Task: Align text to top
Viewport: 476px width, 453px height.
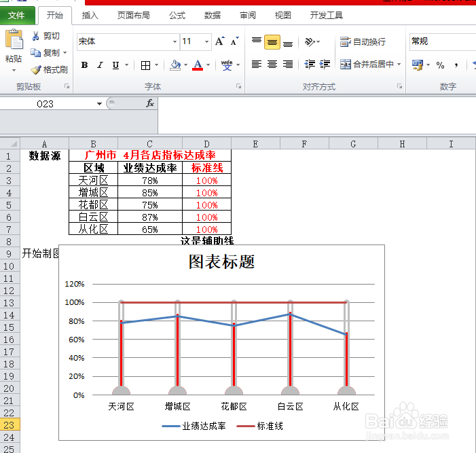Action: tap(257, 41)
